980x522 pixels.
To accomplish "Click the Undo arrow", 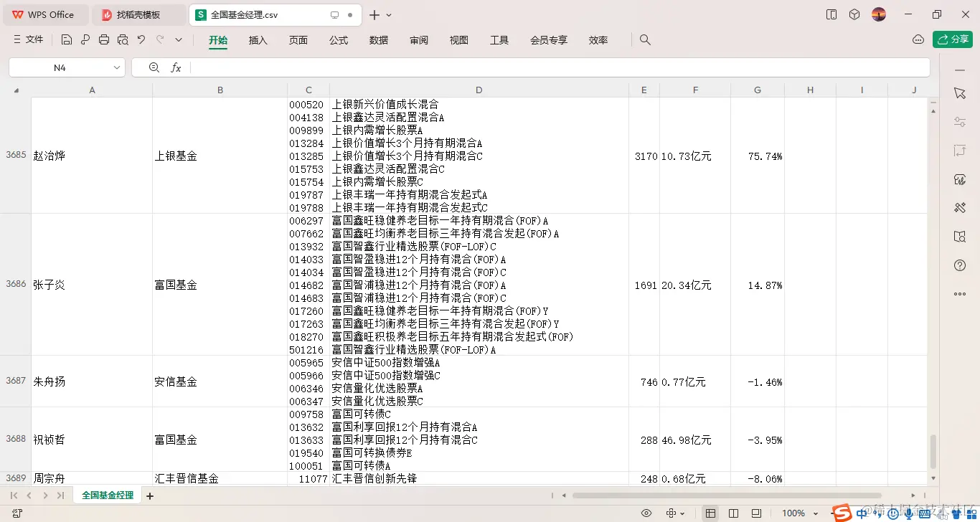I will tap(141, 40).
